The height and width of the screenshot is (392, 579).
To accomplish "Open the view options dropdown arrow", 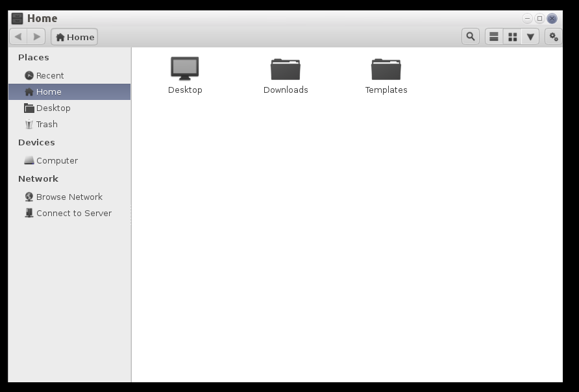I will click(530, 36).
